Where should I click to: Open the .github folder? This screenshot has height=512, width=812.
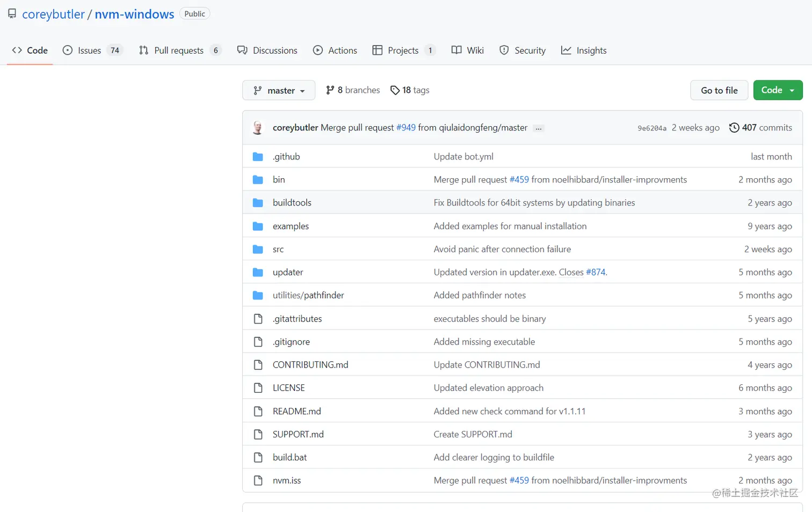pos(286,157)
